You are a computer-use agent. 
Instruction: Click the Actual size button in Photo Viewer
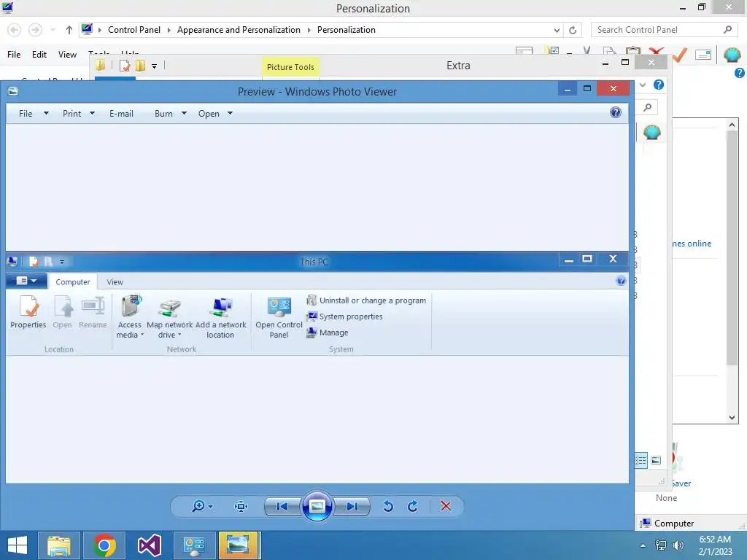click(x=241, y=506)
